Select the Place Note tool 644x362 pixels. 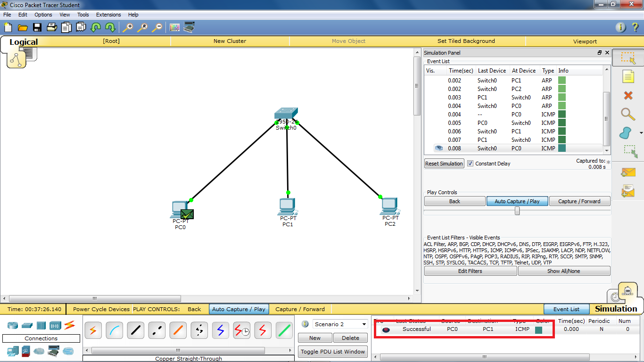(628, 76)
